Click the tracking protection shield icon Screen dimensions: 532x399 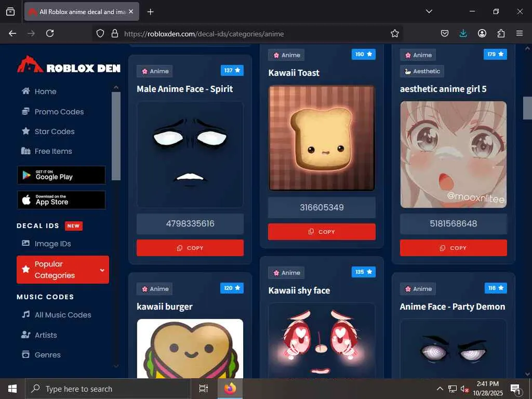(100, 34)
